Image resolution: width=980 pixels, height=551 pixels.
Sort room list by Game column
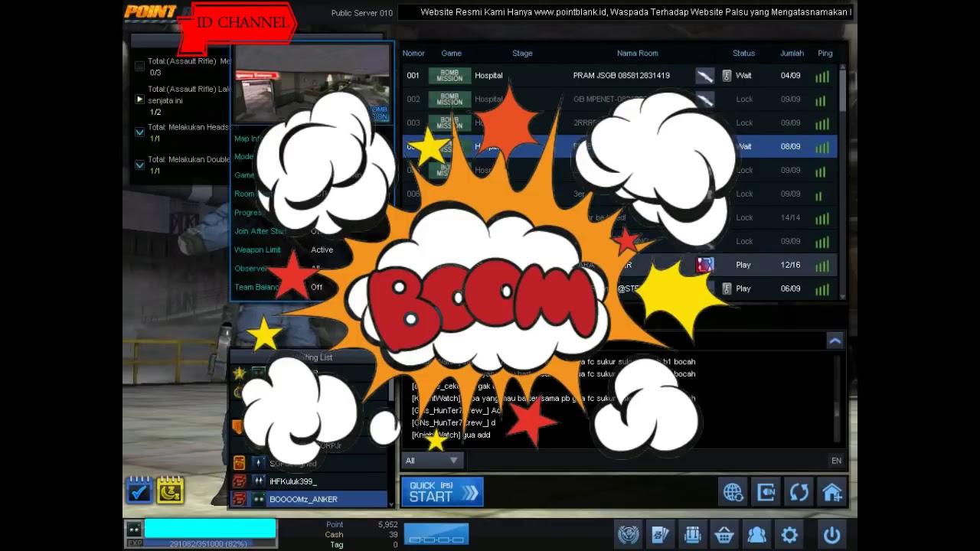click(451, 54)
